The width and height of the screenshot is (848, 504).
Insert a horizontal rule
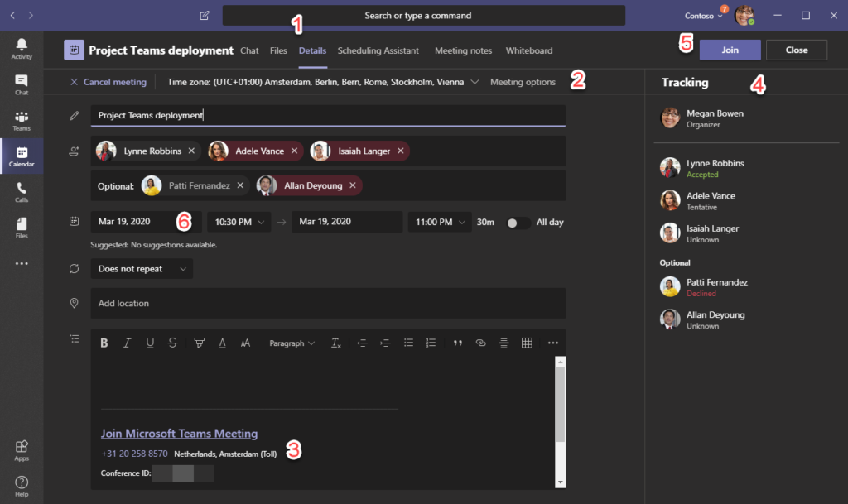503,343
